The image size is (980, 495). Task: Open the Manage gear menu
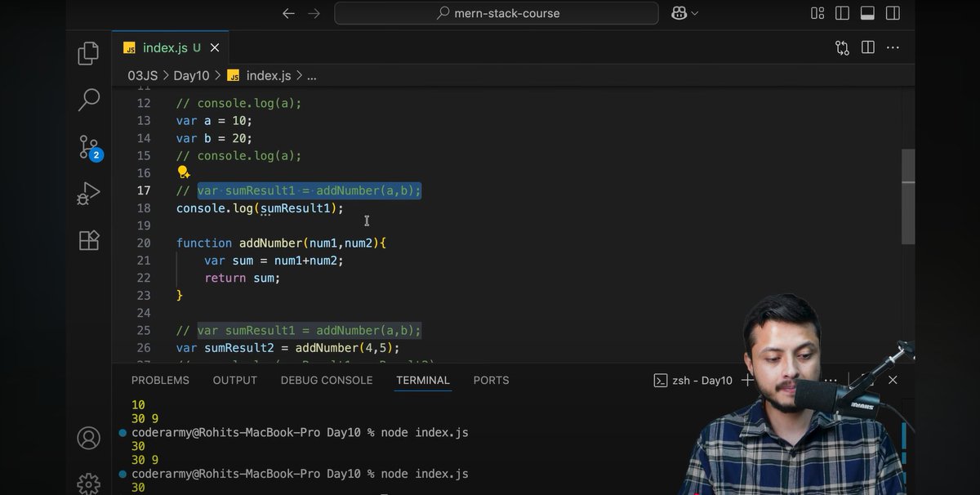[x=88, y=483]
